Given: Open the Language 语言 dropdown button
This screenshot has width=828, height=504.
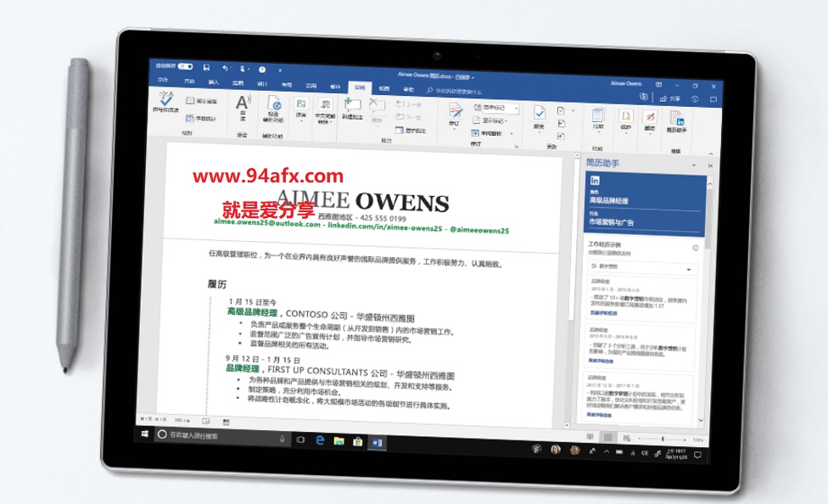Looking at the screenshot, I should [x=301, y=110].
